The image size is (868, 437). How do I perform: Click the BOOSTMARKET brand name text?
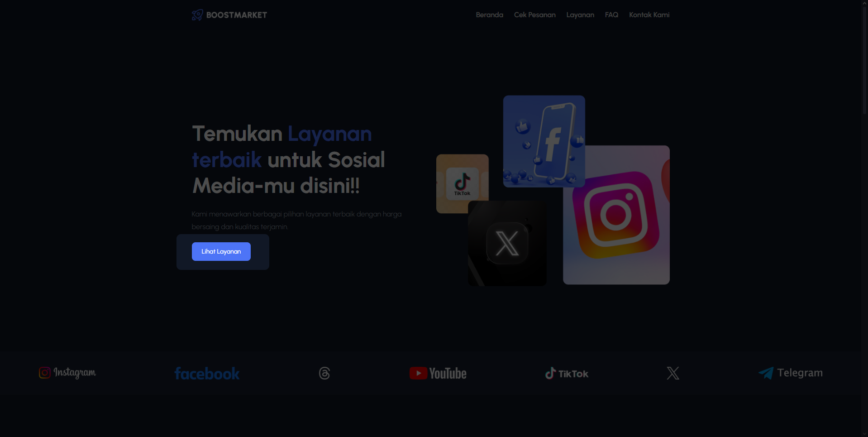point(237,15)
